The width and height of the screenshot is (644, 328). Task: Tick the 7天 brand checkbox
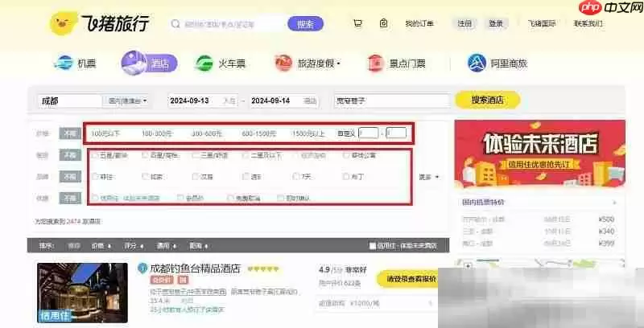[296, 177]
